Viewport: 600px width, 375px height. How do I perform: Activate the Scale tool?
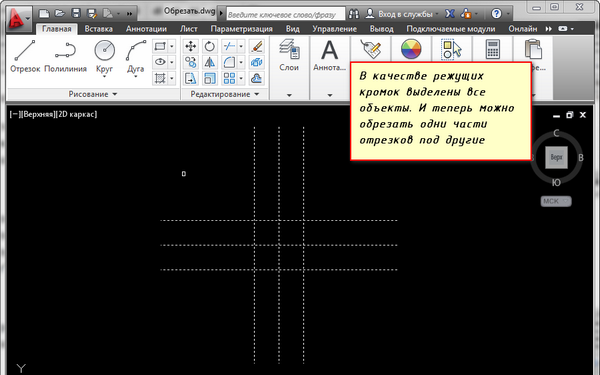(x=209, y=78)
